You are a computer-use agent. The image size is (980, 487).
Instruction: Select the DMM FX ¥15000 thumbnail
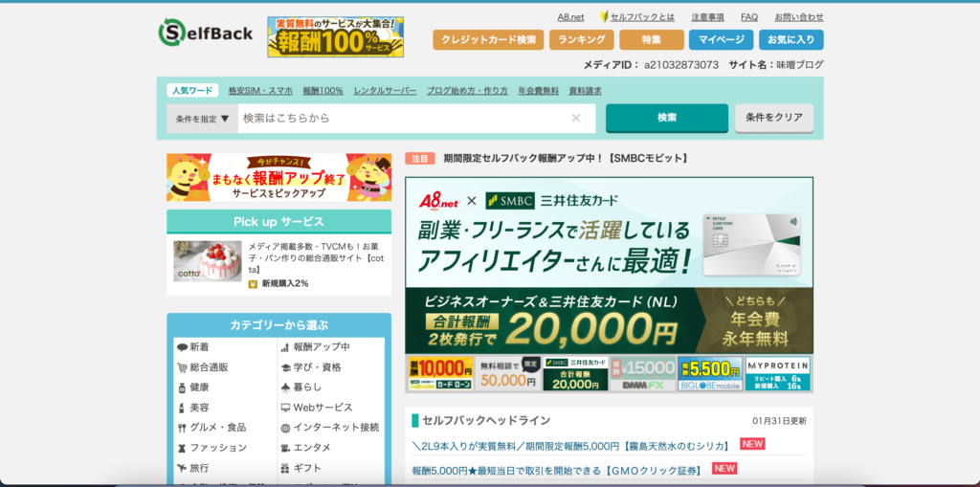coord(643,374)
